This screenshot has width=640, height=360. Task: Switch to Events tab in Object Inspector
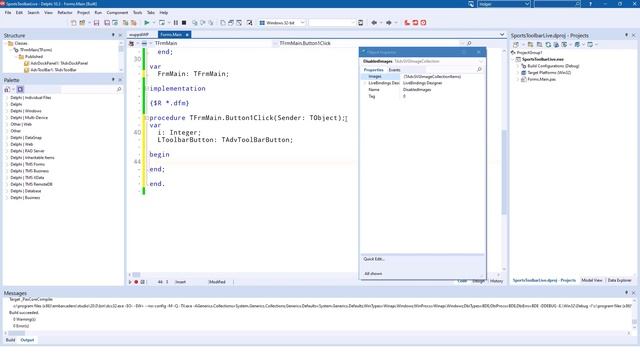point(394,70)
